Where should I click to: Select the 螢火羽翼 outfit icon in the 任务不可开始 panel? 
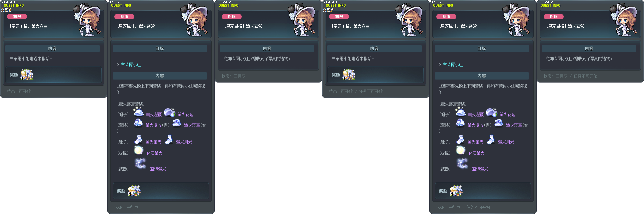499,123
